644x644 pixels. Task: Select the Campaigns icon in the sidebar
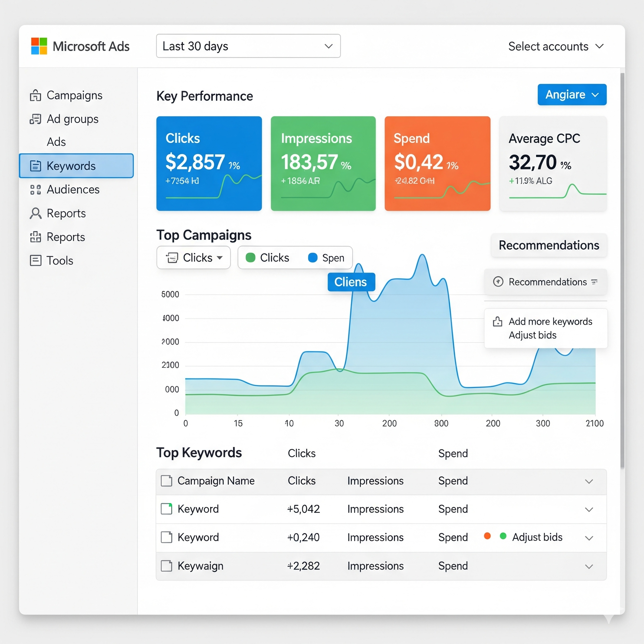coord(35,95)
